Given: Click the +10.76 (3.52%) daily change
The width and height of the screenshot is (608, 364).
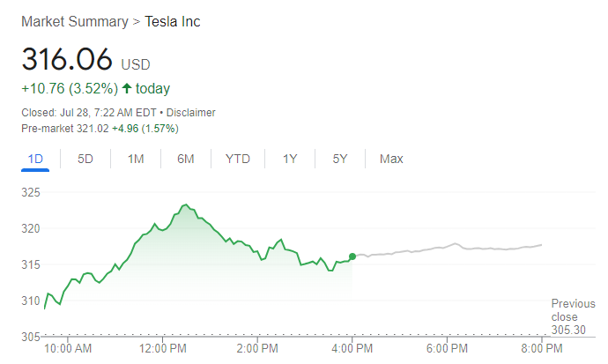Looking at the screenshot, I should point(68,88).
